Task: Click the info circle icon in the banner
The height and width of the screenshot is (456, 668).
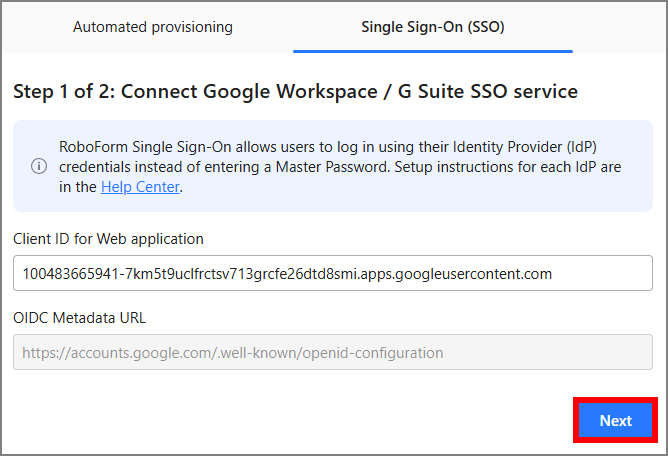Action: click(x=39, y=166)
